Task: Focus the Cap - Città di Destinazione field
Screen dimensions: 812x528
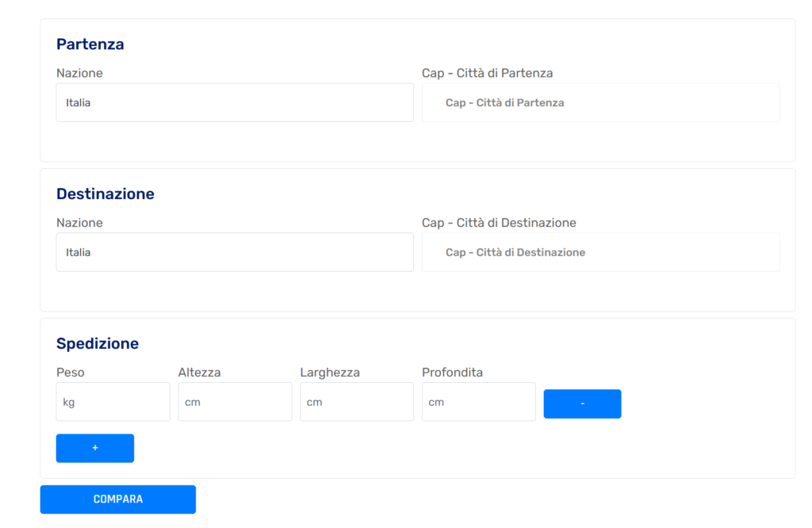Action: 600,252
